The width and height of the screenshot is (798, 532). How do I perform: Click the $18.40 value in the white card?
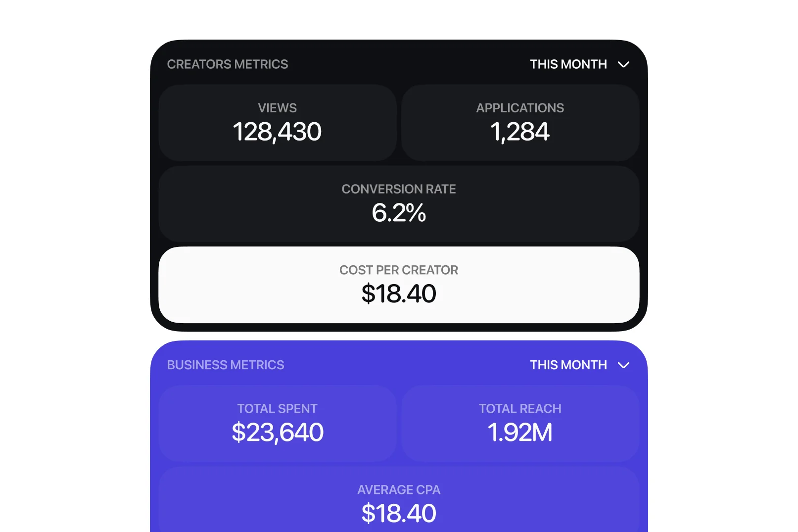pyautogui.click(x=399, y=294)
